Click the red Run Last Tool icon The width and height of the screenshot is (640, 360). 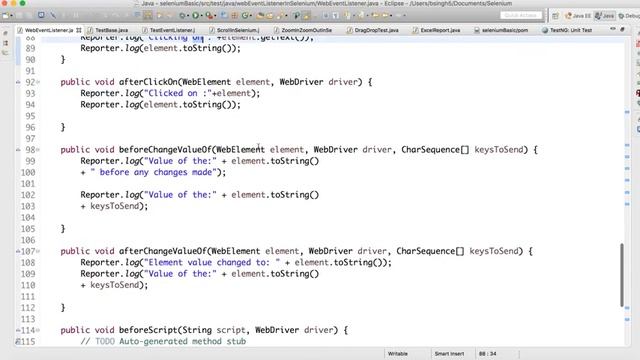click(x=209, y=16)
